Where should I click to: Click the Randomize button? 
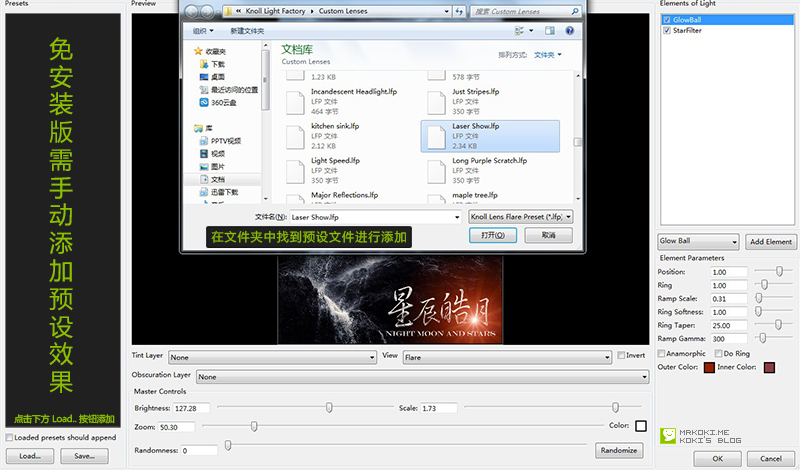click(x=619, y=450)
